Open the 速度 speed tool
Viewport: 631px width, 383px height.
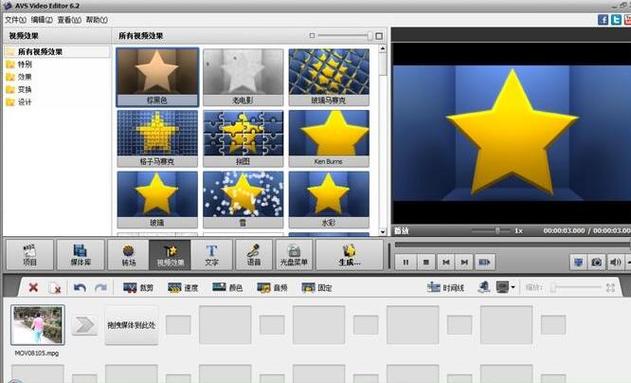click(183, 288)
